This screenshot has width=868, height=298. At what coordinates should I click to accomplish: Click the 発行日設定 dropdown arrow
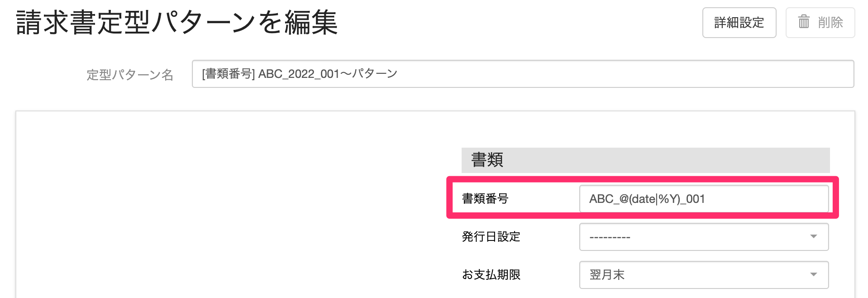coord(814,236)
